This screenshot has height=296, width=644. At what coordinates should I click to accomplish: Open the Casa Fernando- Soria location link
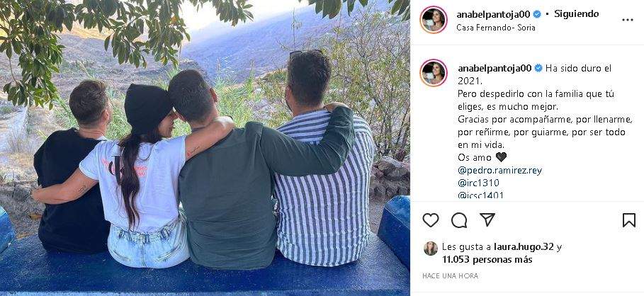click(496, 28)
